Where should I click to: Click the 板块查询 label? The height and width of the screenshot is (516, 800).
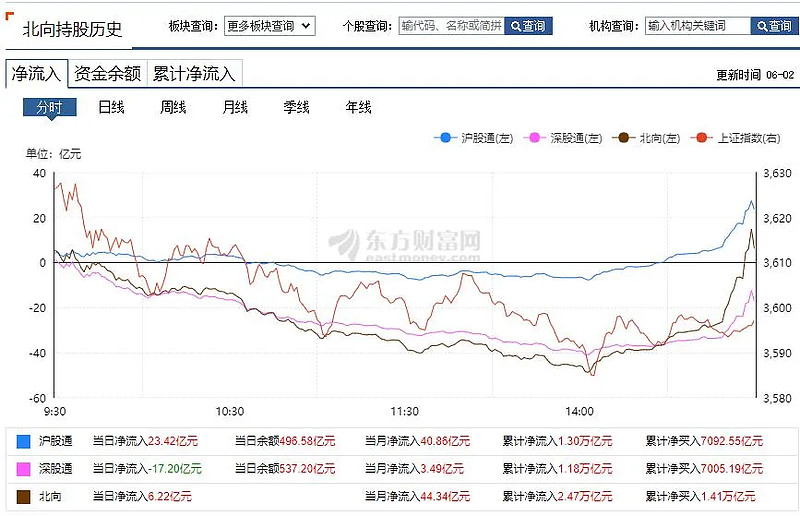[x=193, y=26]
